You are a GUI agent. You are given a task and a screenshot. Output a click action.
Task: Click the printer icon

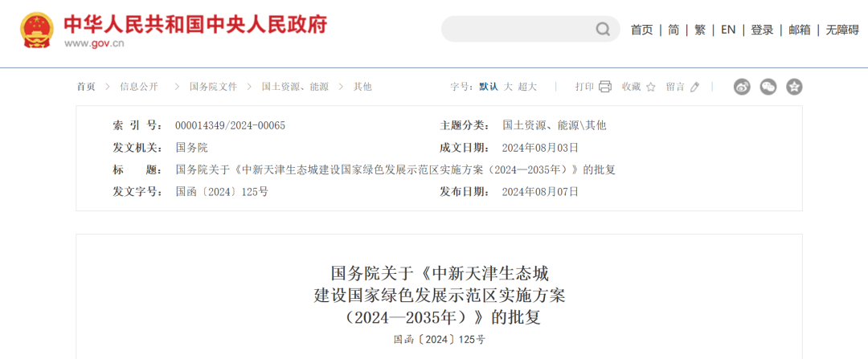pos(605,87)
